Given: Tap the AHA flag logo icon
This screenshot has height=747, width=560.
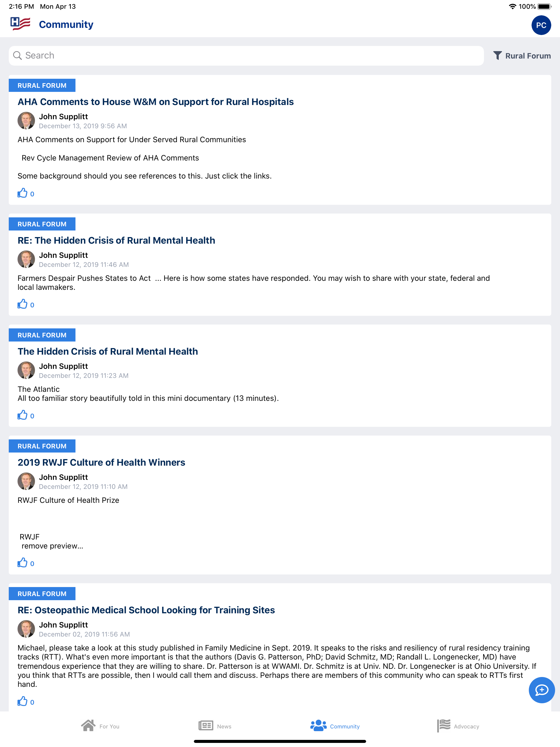Looking at the screenshot, I should [x=20, y=24].
